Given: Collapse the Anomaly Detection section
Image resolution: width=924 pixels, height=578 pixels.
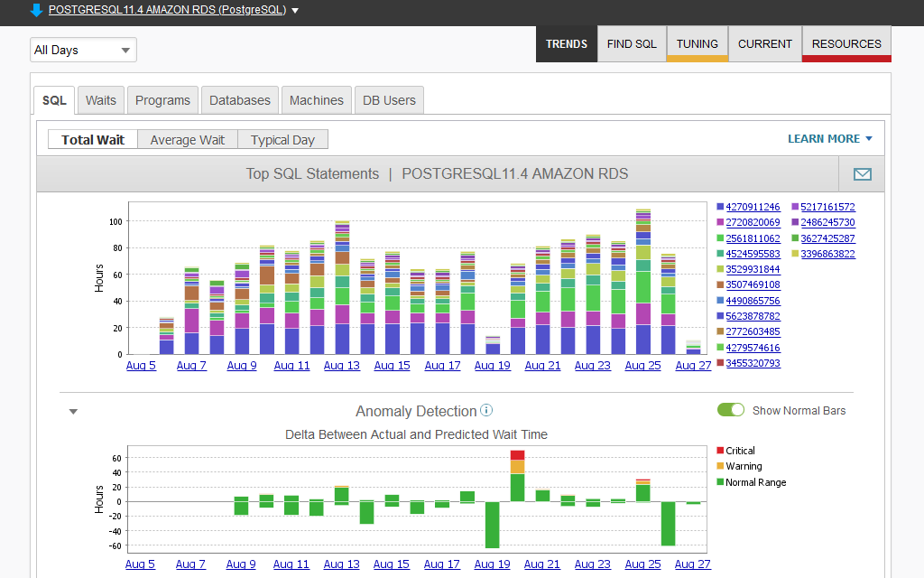Looking at the screenshot, I should [74, 412].
